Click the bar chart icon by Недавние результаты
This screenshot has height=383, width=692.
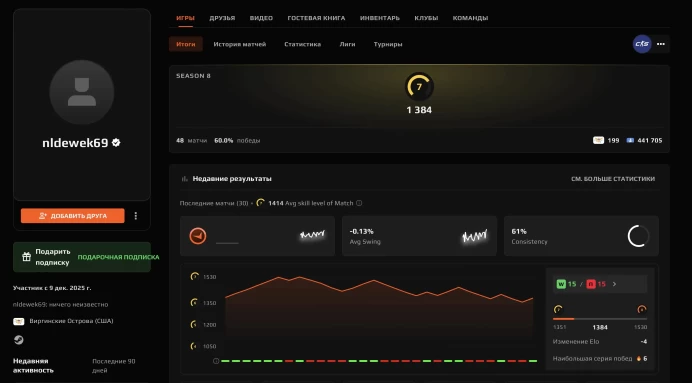click(x=184, y=179)
